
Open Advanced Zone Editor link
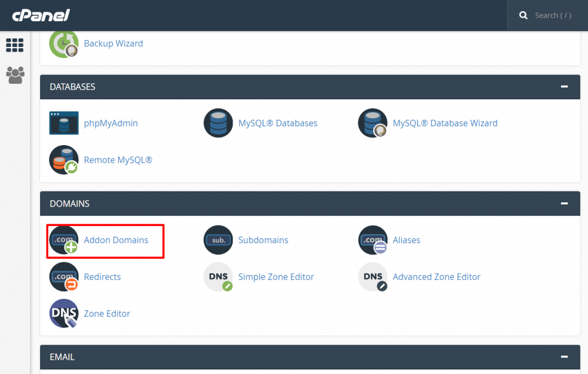tap(436, 277)
